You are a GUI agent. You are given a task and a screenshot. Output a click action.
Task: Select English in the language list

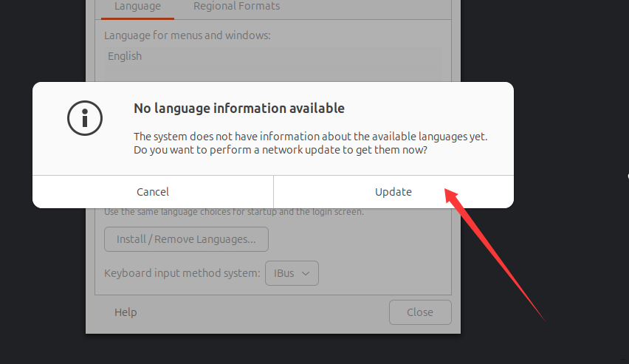125,56
